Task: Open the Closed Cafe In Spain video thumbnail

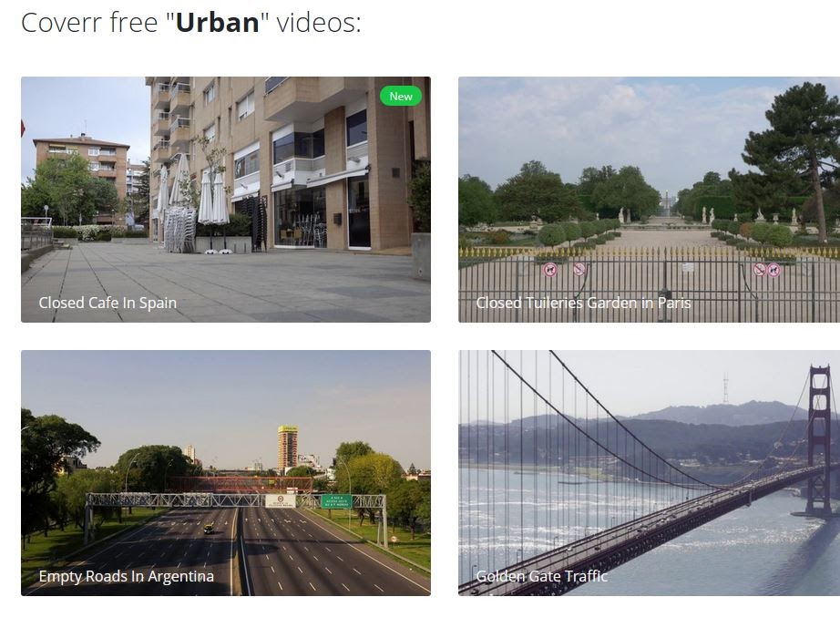Action: click(x=226, y=200)
